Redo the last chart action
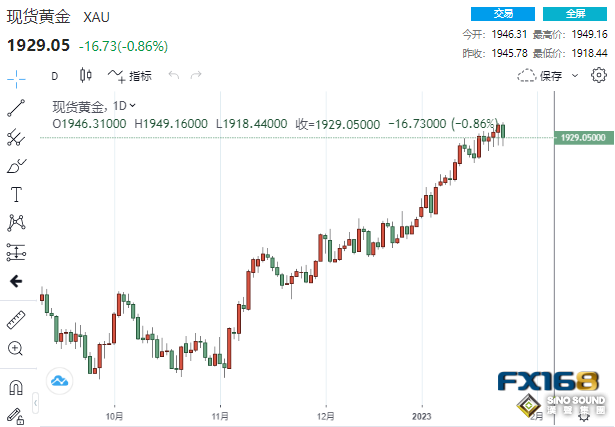 pyautogui.click(x=196, y=75)
